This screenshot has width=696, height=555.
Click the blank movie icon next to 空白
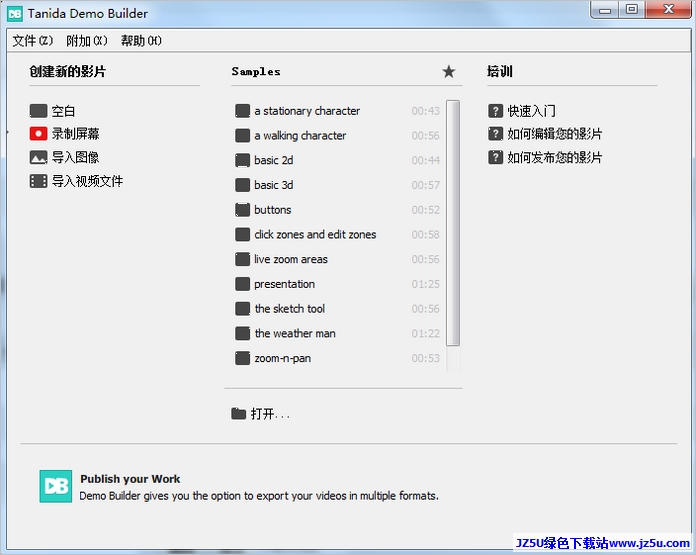click(x=38, y=111)
